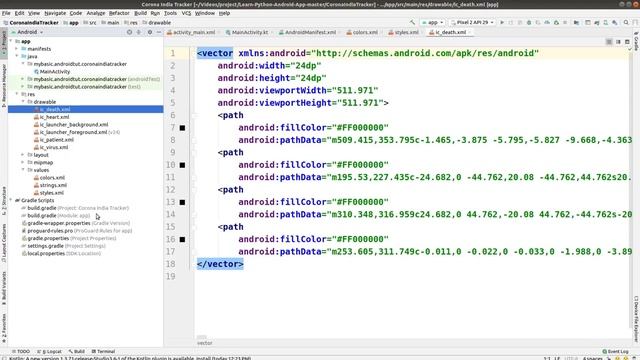Switch to the AndroidManifest.xml tab

(310, 32)
